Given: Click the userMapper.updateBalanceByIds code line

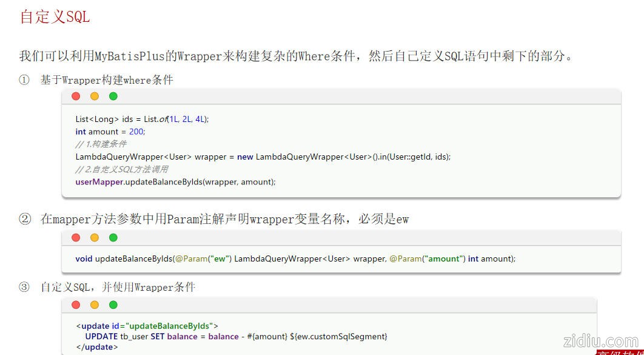Looking at the screenshot, I should (x=175, y=181).
